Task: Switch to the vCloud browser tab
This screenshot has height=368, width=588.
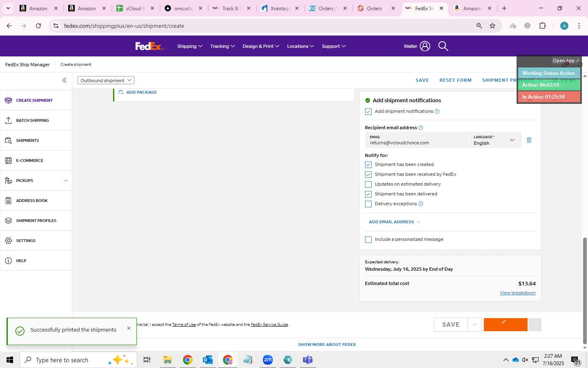Action: [135, 8]
